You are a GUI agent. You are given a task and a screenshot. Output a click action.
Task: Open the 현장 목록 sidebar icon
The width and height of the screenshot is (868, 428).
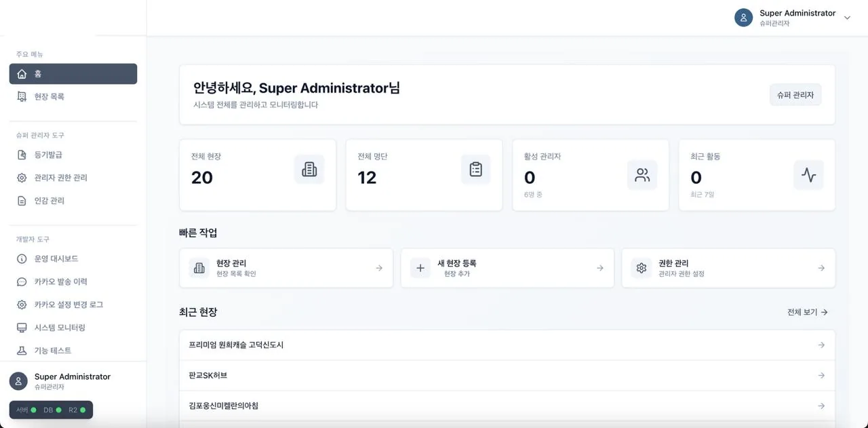[x=23, y=96]
